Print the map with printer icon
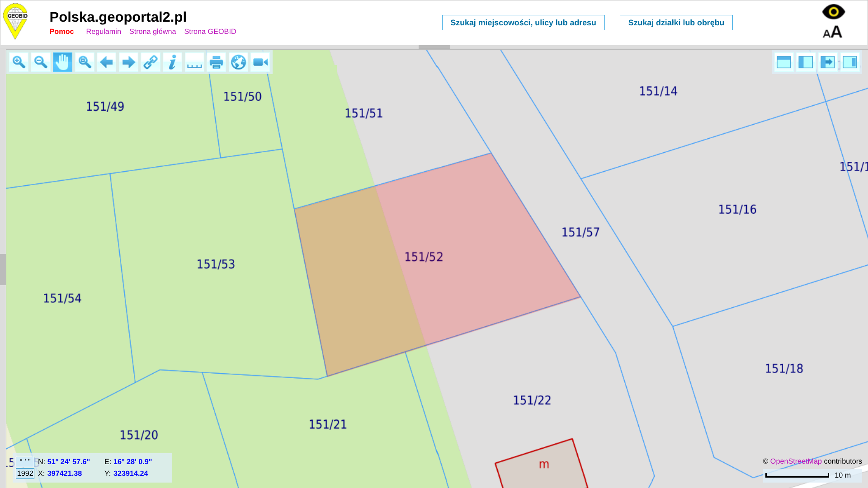 coord(217,62)
